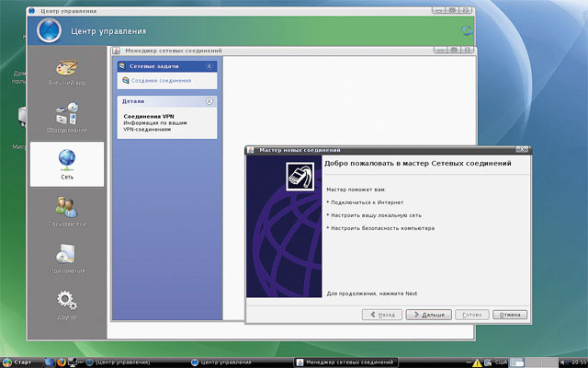Screen dimensions: 588x368
Task: Click the network plug tray icon
Action: point(488,362)
